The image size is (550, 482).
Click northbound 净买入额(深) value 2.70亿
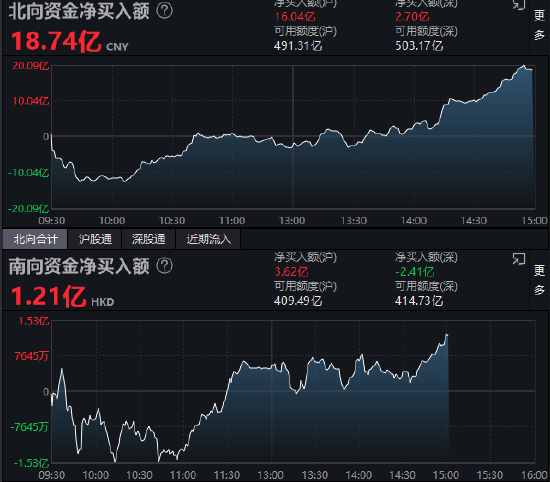pos(412,16)
